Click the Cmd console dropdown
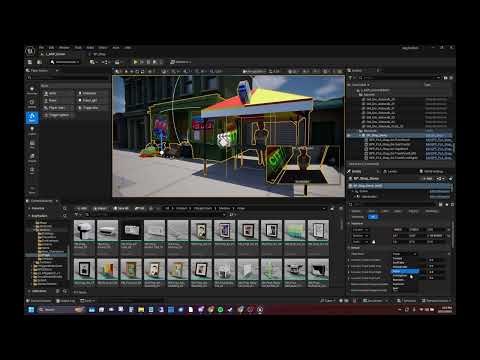 tap(87, 301)
